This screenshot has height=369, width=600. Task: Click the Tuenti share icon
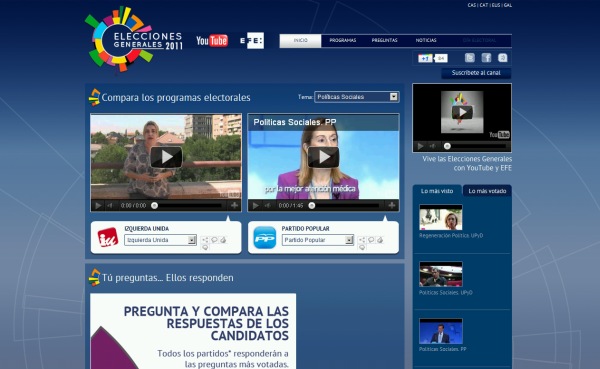tap(502, 58)
